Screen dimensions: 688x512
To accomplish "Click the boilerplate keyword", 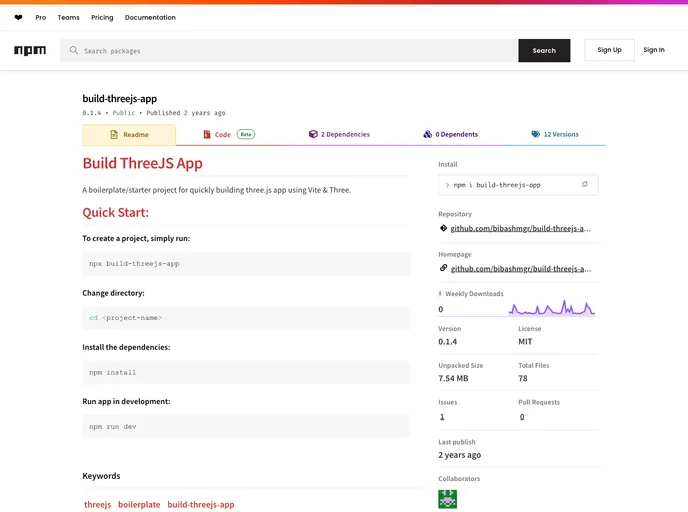I will click(x=139, y=505).
